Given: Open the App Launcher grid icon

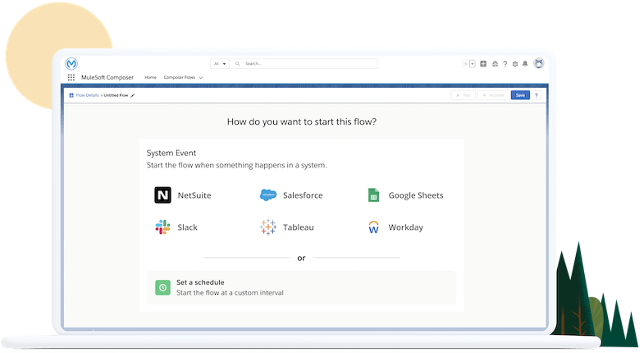Looking at the screenshot, I should pos(71,77).
